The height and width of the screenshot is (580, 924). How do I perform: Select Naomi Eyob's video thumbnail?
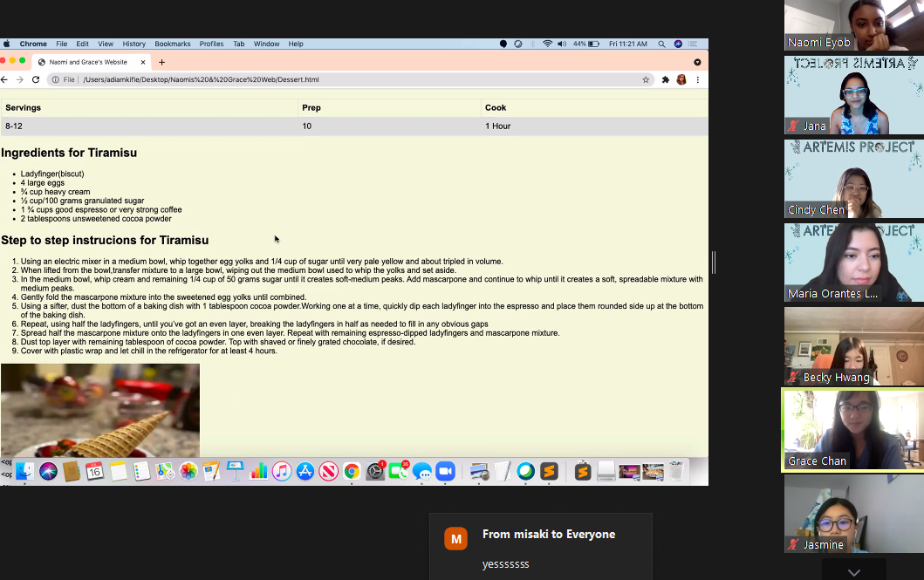[854, 25]
